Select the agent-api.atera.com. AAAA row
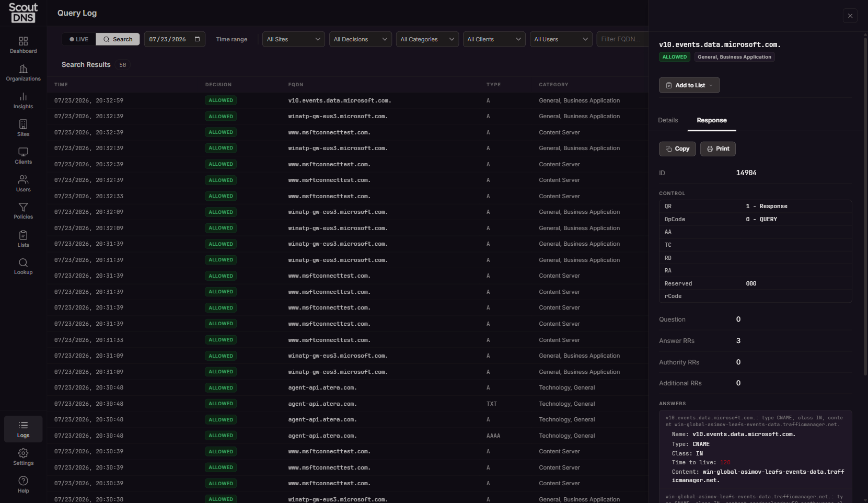868x503 pixels. [348, 436]
